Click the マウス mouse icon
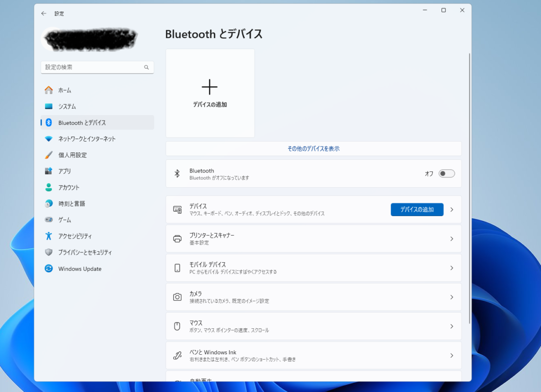The image size is (541, 392). (x=177, y=326)
